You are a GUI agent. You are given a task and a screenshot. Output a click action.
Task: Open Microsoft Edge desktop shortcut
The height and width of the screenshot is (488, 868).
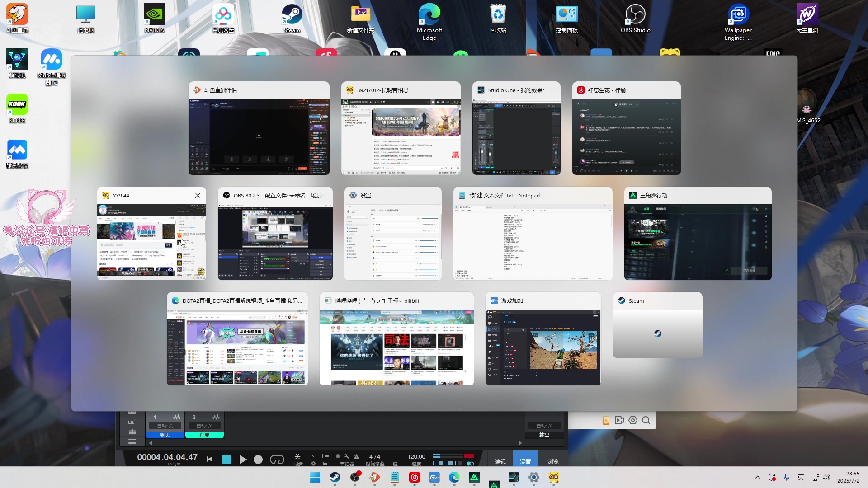(429, 22)
